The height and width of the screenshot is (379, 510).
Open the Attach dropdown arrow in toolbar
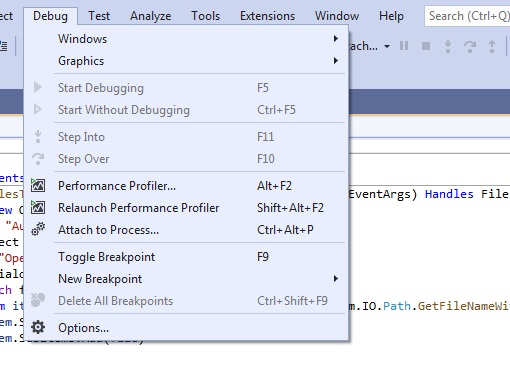(x=387, y=46)
